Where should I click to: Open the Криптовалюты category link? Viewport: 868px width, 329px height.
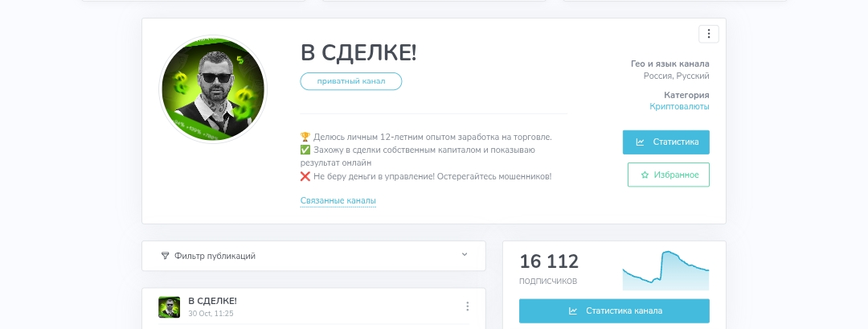679,106
